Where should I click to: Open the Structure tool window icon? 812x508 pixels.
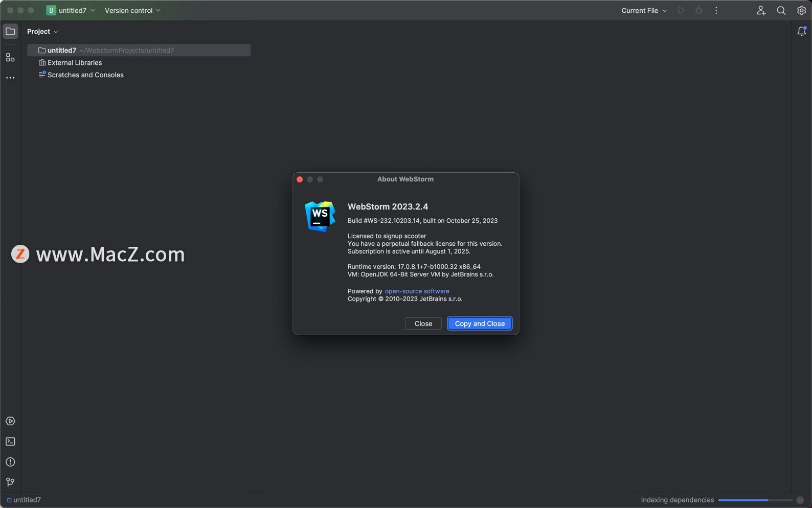pyautogui.click(x=10, y=58)
